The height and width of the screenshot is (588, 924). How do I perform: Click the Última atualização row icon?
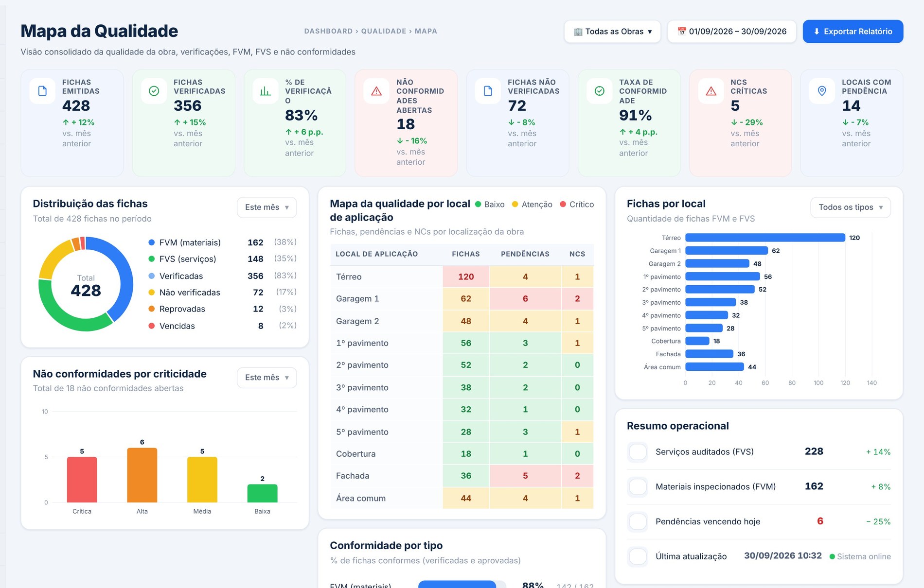coord(638,557)
